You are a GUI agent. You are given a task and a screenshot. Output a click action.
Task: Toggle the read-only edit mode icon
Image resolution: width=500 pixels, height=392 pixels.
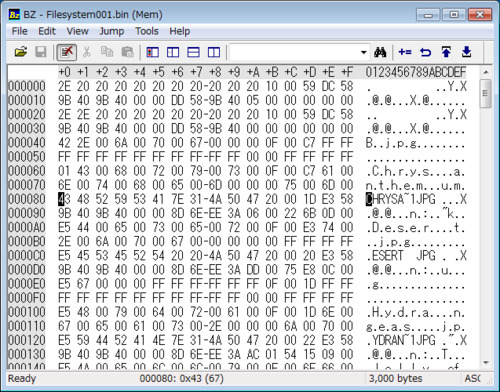66,52
